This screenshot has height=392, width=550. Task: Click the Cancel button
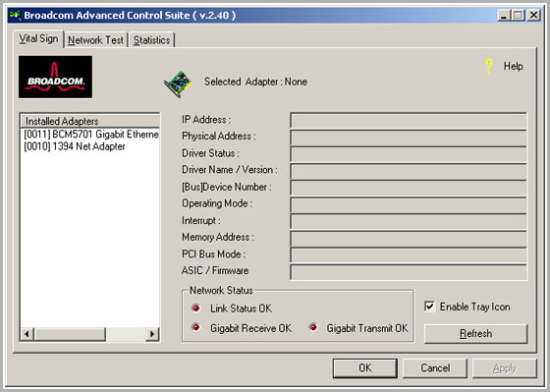coord(435,367)
